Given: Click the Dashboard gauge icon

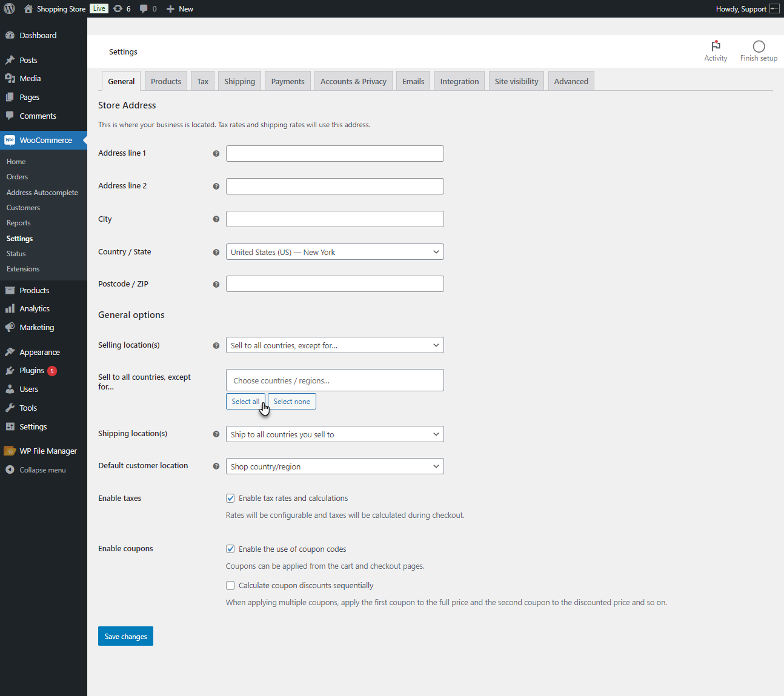Looking at the screenshot, I should (10, 36).
